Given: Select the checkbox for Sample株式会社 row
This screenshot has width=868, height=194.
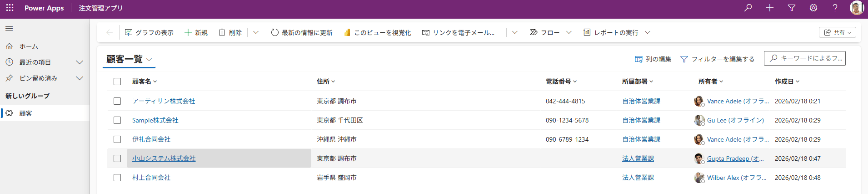Looking at the screenshot, I should pos(117,120).
